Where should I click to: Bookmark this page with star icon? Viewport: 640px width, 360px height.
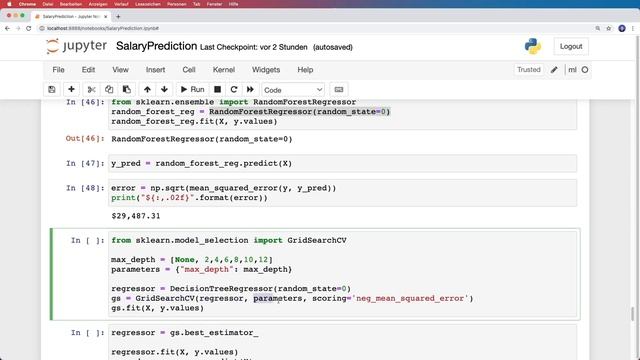point(609,28)
